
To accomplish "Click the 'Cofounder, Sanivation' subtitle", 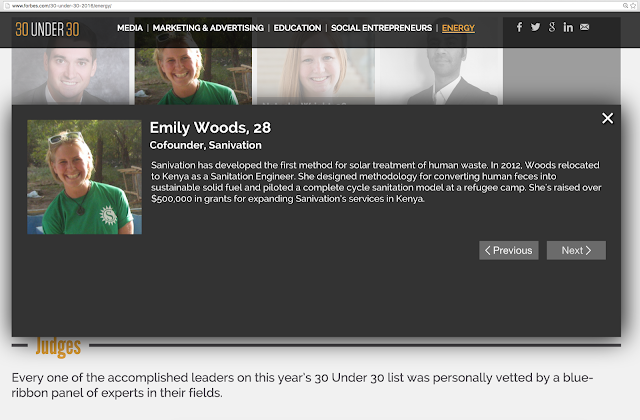I will 205,145.
